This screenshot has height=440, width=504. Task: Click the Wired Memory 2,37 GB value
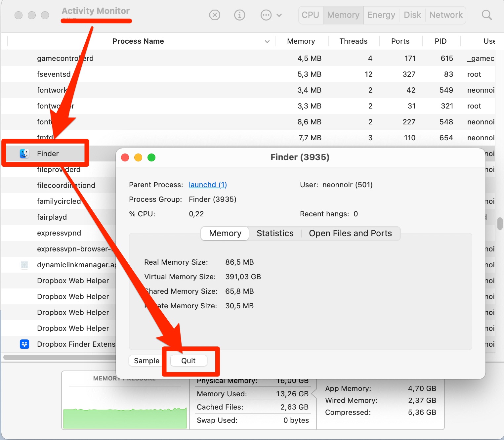[x=422, y=400]
